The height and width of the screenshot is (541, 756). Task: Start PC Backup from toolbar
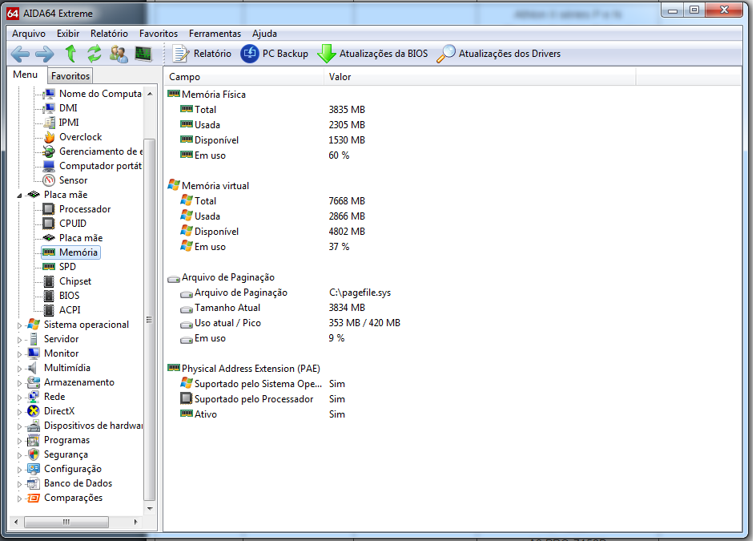click(275, 54)
